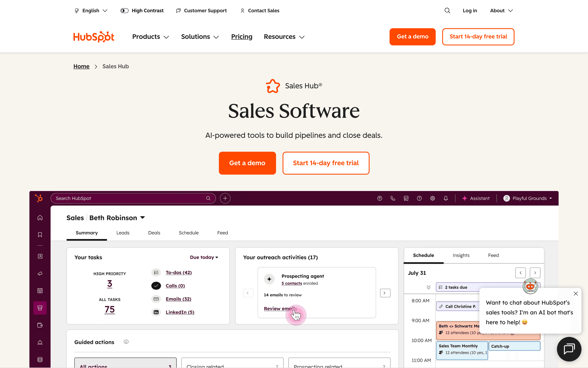Open the Beth Robinson user dropdown
The height and width of the screenshot is (368, 588).
point(117,218)
